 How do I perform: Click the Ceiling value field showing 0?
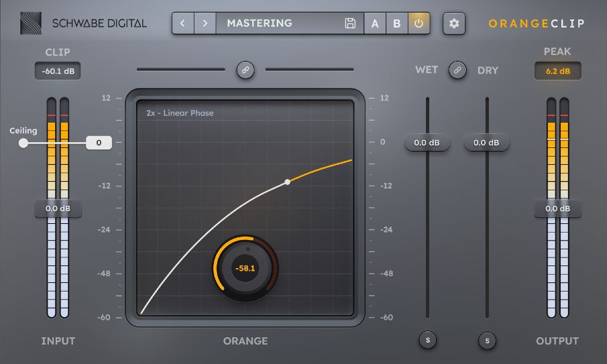pyautogui.click(x=99, y=143)
